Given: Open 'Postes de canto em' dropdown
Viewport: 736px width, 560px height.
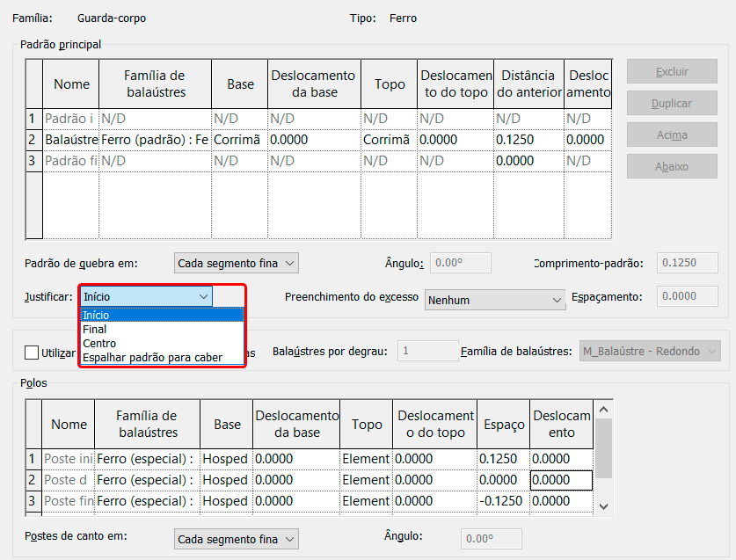Looking at the screenshot, I should [237, 539].
